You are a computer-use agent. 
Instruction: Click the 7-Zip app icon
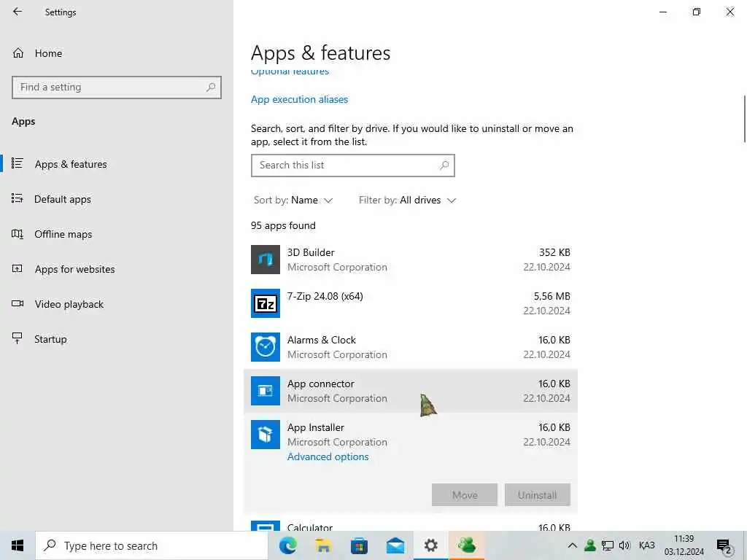(x=266, y=303)
